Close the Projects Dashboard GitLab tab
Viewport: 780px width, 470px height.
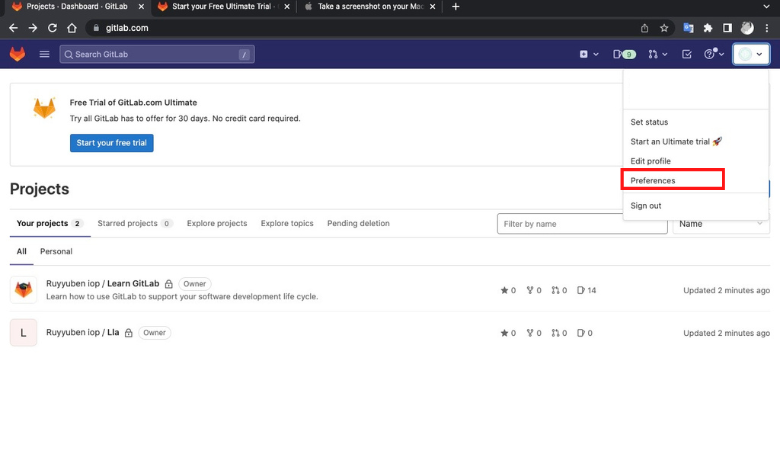click(141, 6)
